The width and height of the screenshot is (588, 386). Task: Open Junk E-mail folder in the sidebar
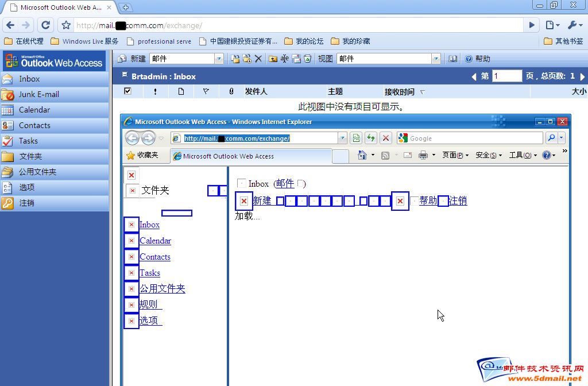(x=55, y=95)
